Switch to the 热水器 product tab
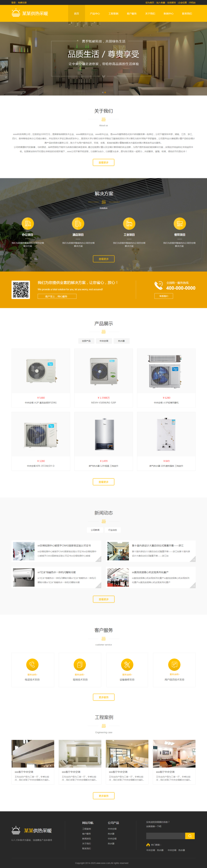Screen dimensions: 207x868 (x=121, y=341)
